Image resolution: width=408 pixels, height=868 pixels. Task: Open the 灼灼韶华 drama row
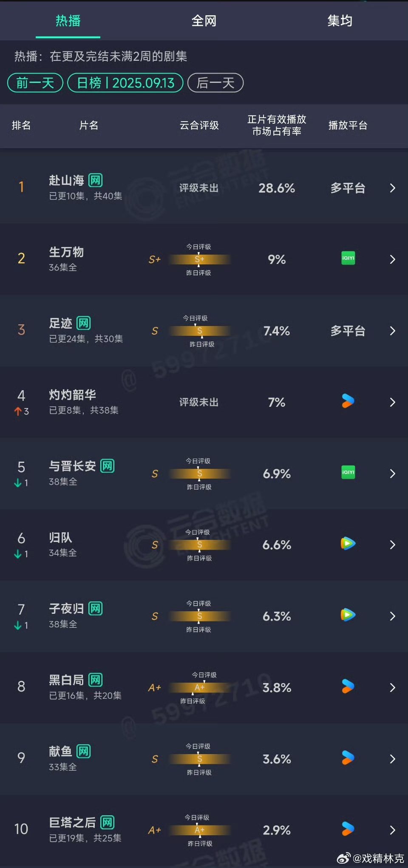pos(204,402)
